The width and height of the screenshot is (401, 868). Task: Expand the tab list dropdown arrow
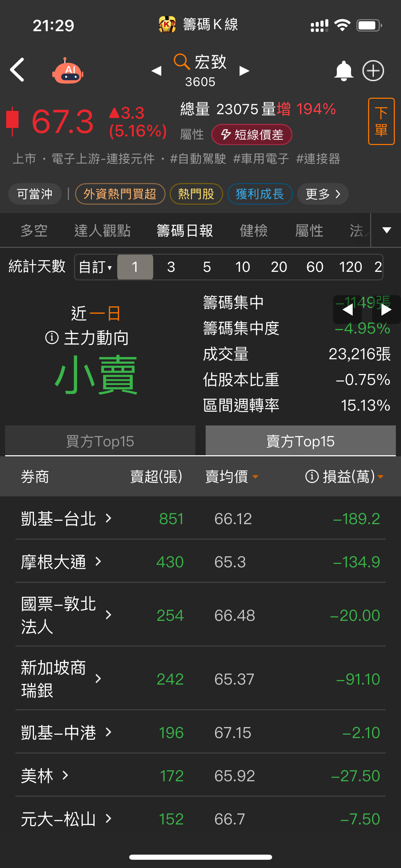[387, 230]
